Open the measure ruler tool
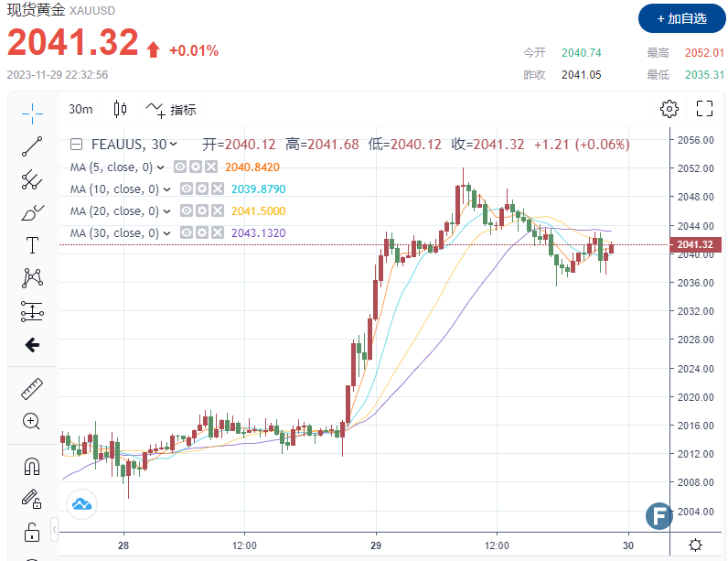The image size is (728, 561). tap(32, 389)
